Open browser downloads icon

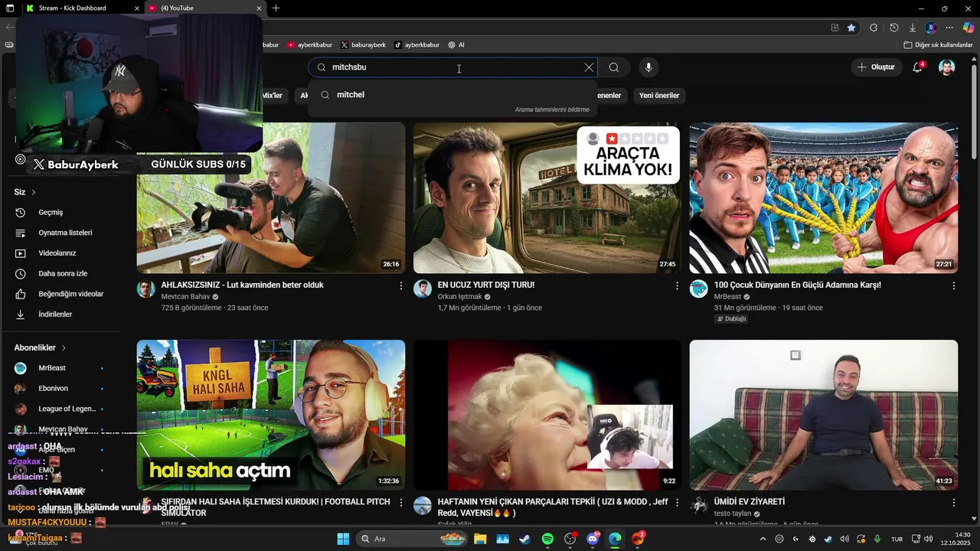(912, 28)
